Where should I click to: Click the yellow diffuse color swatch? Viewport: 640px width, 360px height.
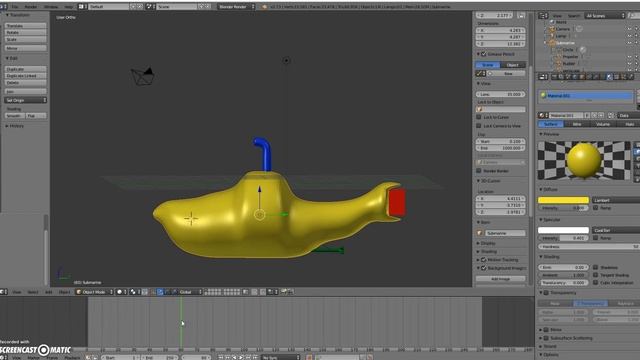click(563, 200)
